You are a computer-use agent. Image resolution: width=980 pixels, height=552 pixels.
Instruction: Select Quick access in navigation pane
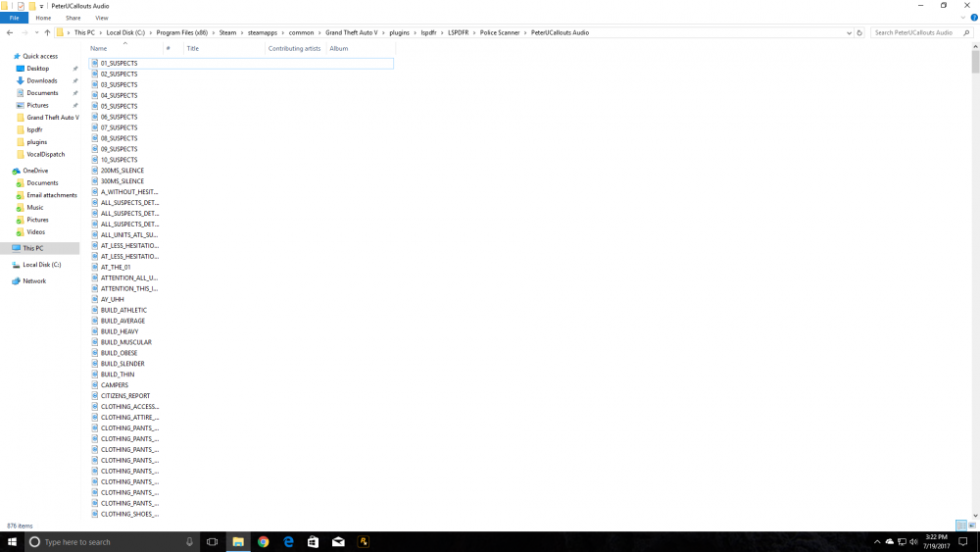coord(40,56)
